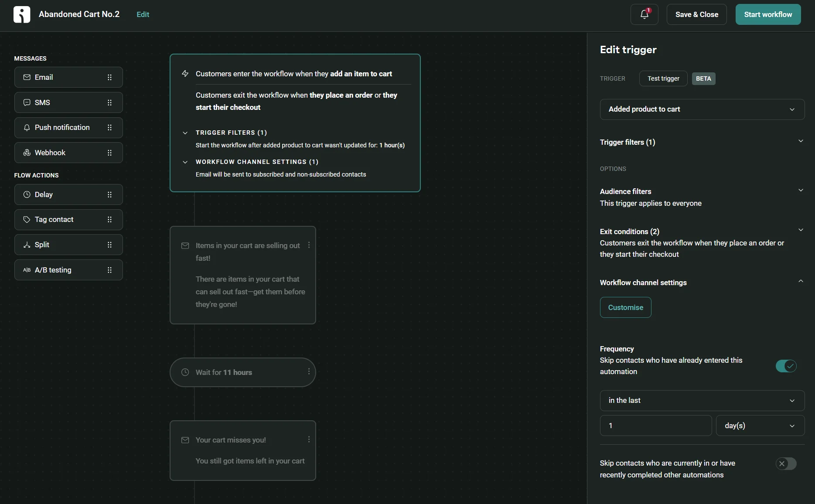Screen dimensions: 815x504
Task: Expand the Audience filters section
Action: (801, 191)
